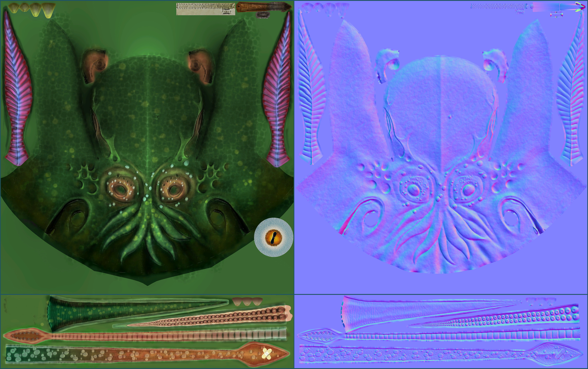Click the segmented pink tentacle with spear tip

click(x=145, y=336)
